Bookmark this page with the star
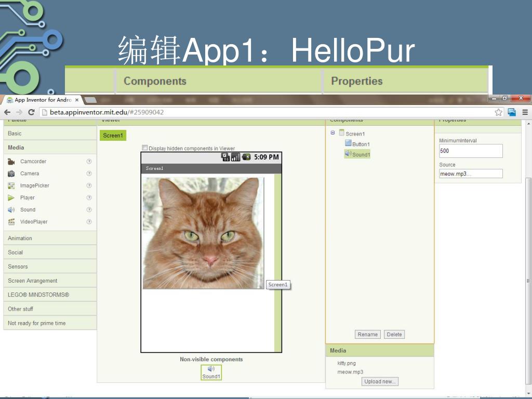This screenshot has height=399, width=532. (x=498, y=112)
